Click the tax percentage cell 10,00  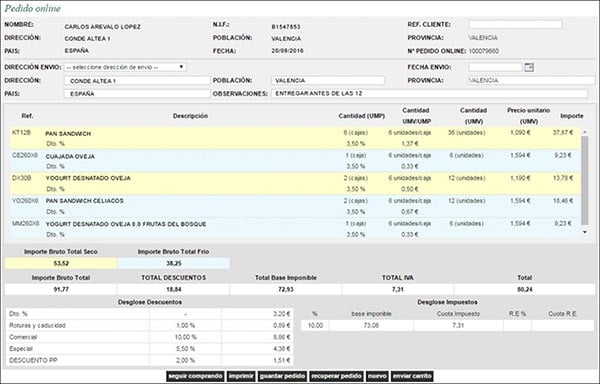[x=315, y=325]
